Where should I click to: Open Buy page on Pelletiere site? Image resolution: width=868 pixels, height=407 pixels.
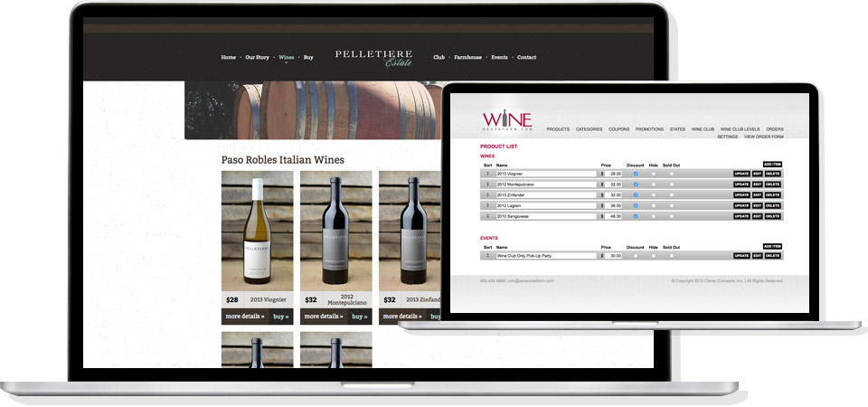coord(308,57)
